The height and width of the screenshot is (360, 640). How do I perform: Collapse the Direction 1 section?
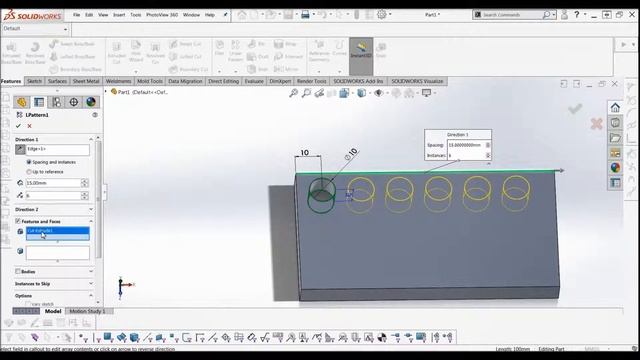click(91, 139)
